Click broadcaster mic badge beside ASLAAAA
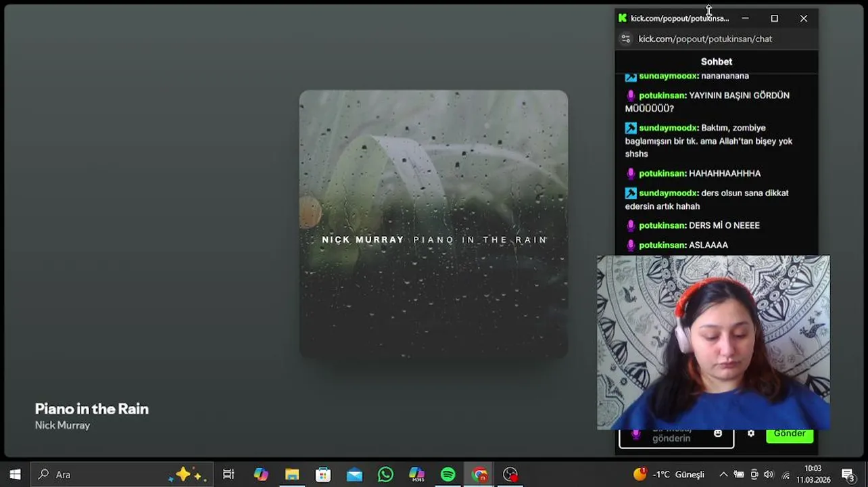Screen dimensions: 868x487 (x=631, y=245)
